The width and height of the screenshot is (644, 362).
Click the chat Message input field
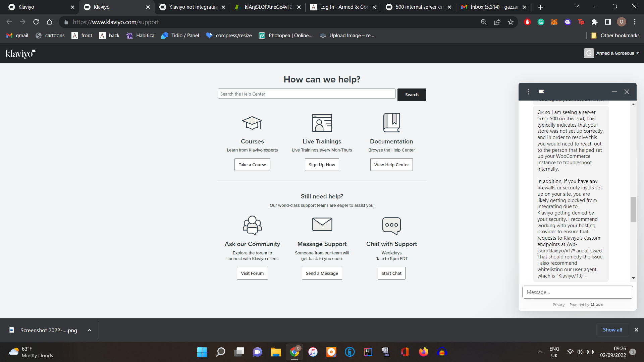(578, 292)
